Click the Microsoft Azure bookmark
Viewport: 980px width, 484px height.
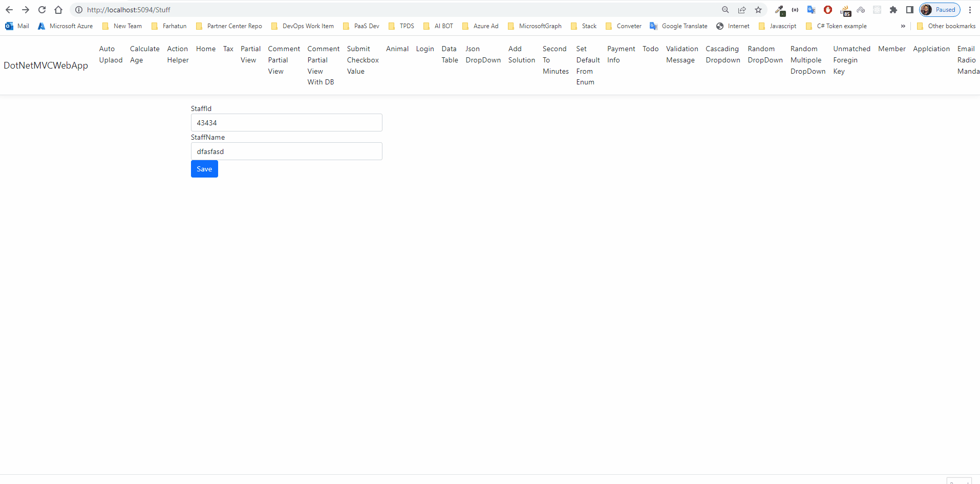click(x=65, y=26)
